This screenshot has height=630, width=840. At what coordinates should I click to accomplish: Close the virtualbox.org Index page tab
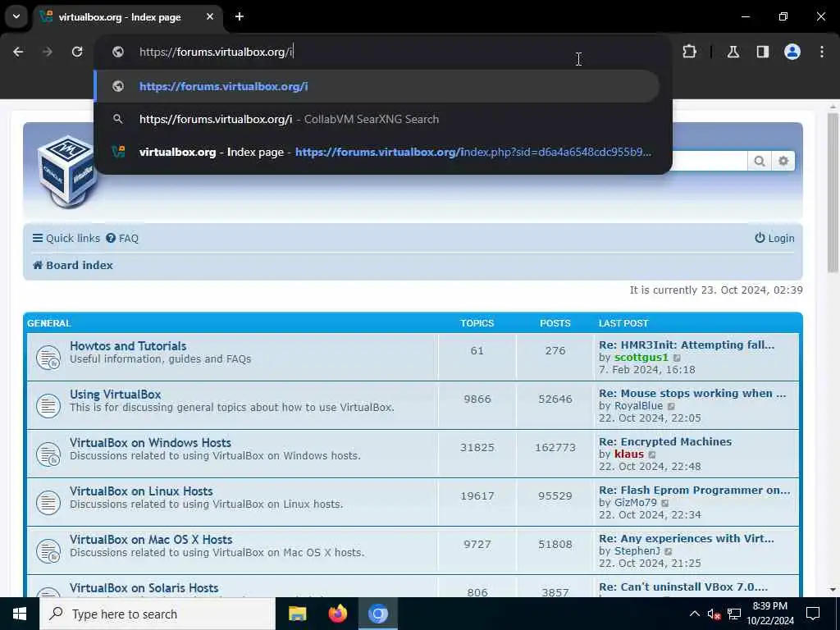(210, 16)
